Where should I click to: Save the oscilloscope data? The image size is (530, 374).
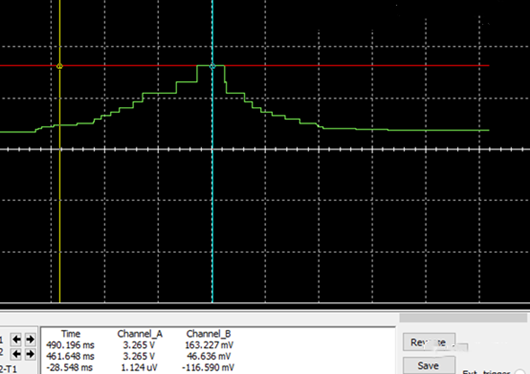(x=429, y=366)
